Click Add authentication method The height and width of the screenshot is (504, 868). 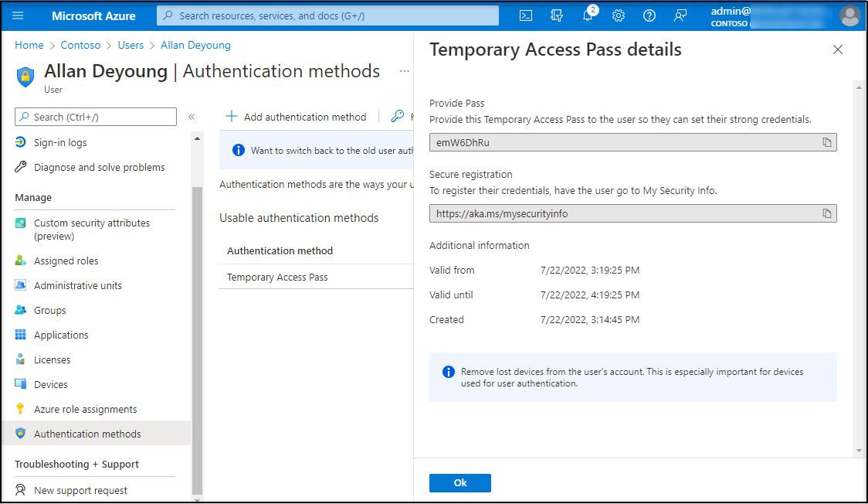tap(297, 117)
